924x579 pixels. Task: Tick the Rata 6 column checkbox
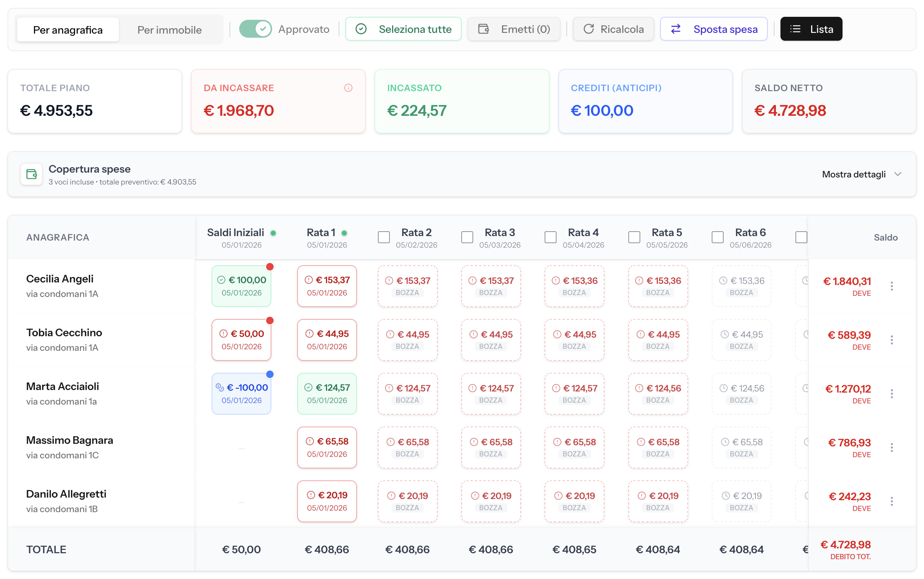point(717,237)
